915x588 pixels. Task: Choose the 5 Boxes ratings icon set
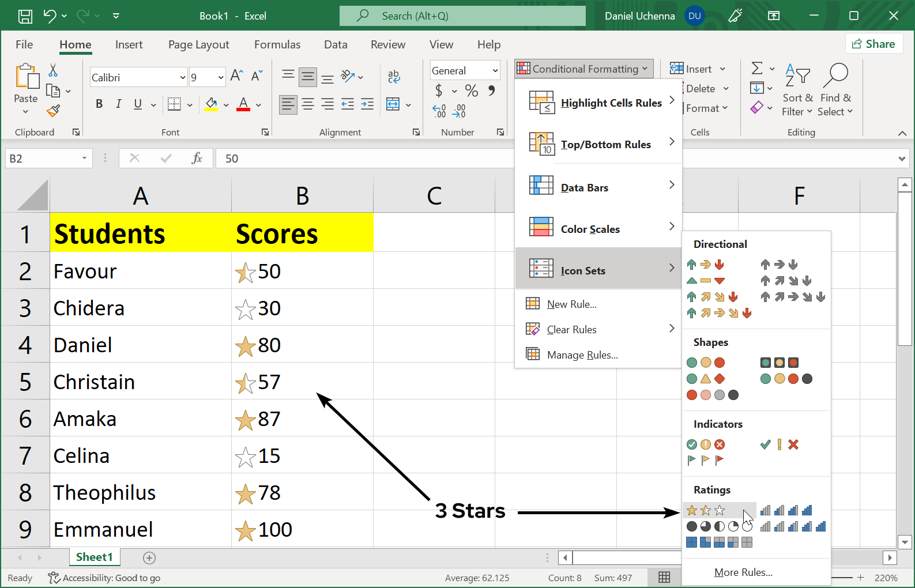720,542
